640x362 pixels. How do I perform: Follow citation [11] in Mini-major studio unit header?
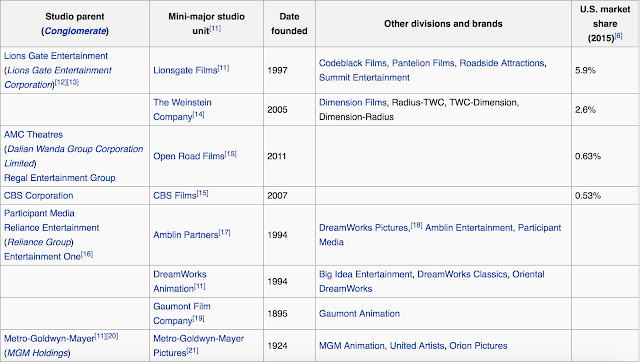[215, 29]
